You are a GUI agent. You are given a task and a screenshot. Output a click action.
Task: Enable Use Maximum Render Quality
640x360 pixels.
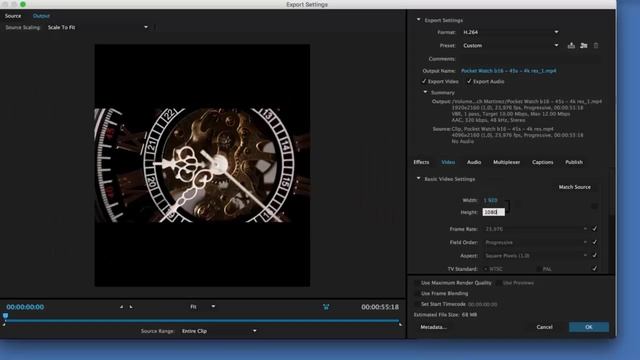click(x=417, y=282)
